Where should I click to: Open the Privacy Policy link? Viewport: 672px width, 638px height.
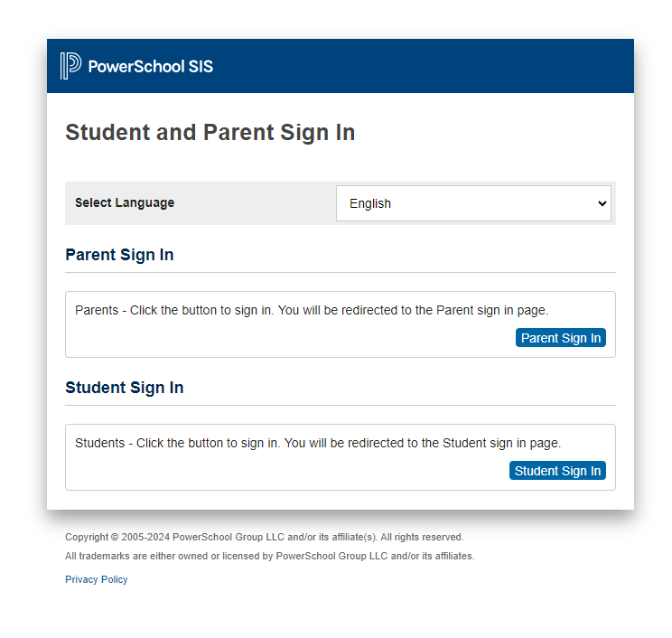[x=97, y=579]
